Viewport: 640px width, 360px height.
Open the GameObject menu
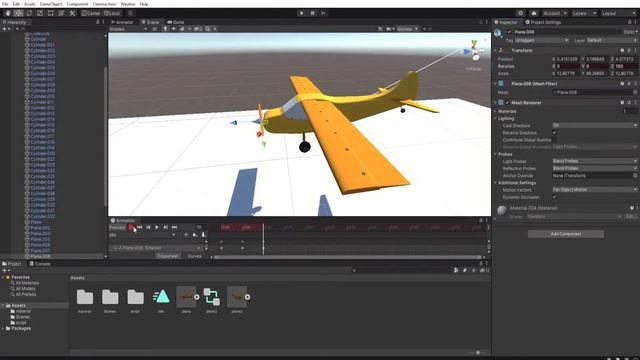51,4
